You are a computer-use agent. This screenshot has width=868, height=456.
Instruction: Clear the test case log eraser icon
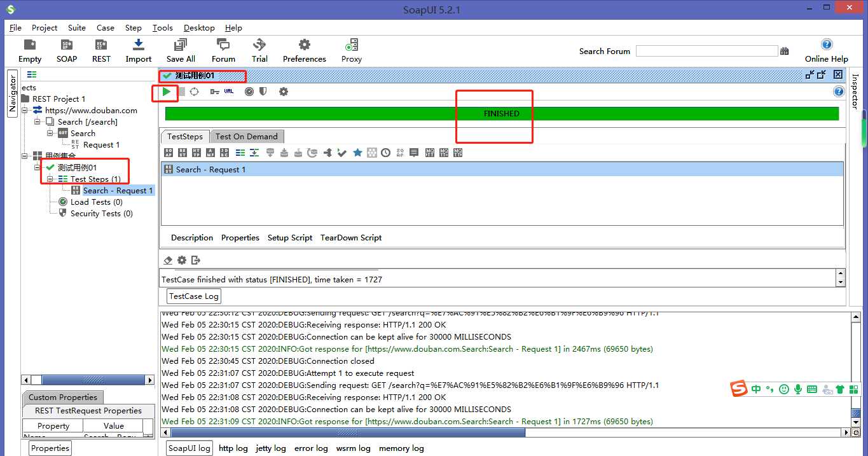pyautogui.click(x=168, y=260)
